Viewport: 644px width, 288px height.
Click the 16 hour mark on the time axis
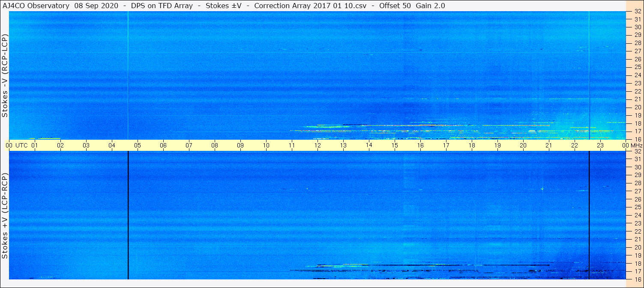pyautogui.click(x=420, y=145)
